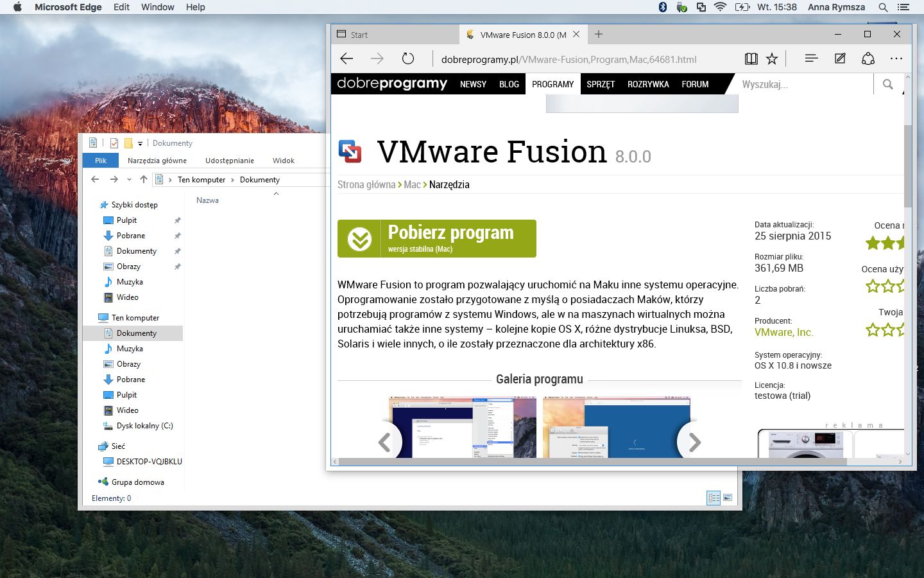Open first gallery screenshot thumbnail
Image resolution: width=924 pixels, height=578 pixels.
tap(463, 427)
